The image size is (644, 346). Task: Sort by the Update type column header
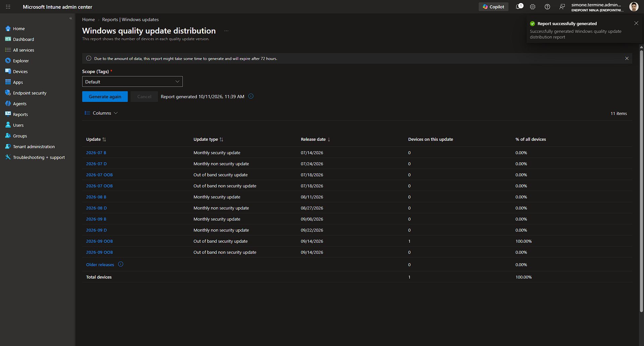point(208,139)
